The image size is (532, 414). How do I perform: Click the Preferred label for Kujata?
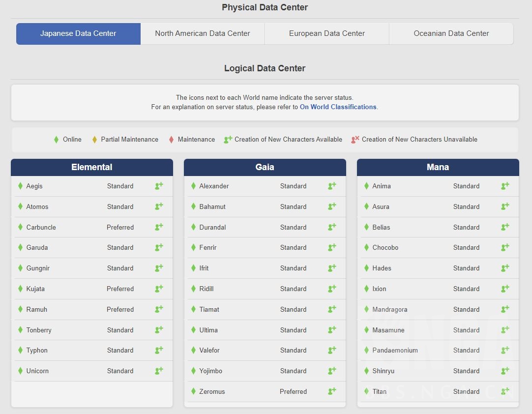click(120, 289)
